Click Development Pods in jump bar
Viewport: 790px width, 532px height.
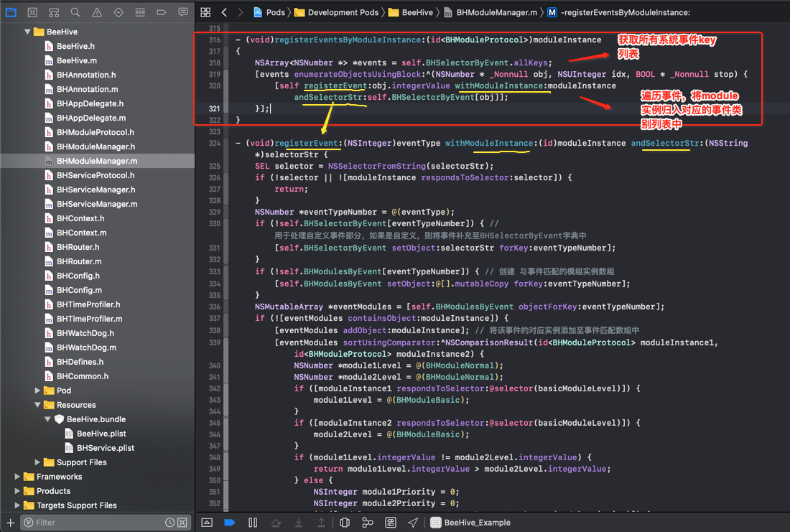tap(337, 12)
